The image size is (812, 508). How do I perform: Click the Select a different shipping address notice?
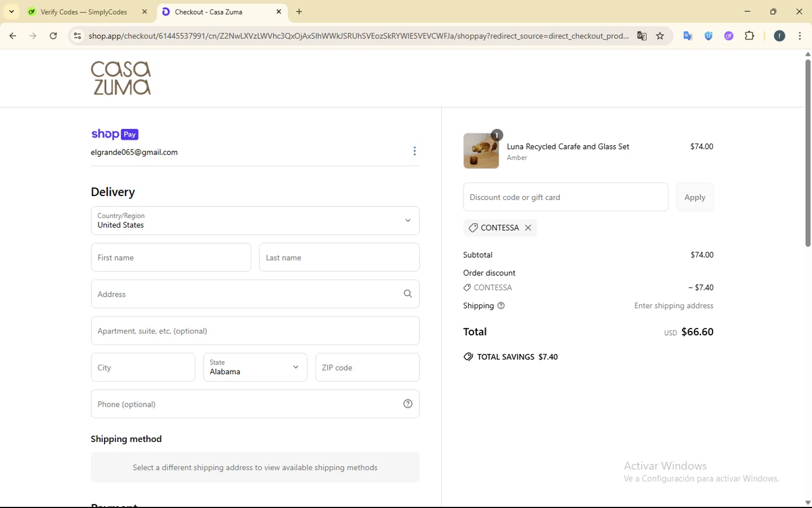point(255,467)
